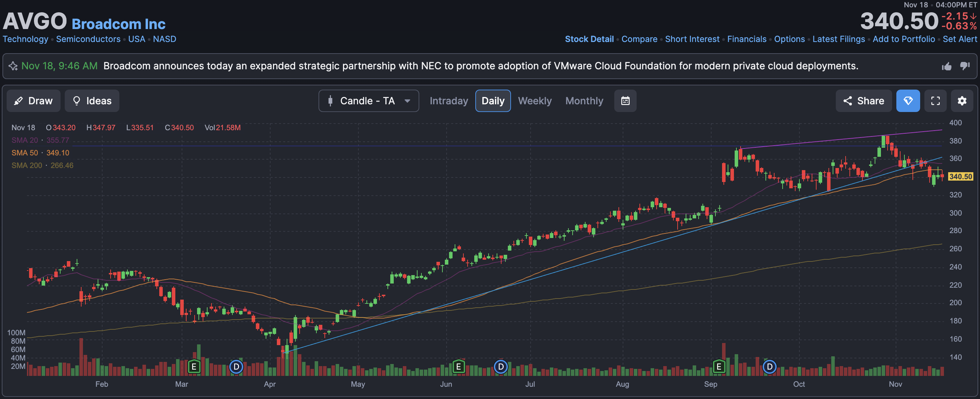Click the thumbs down icon on news
980x399 pixels.
(x=964, y=66)
